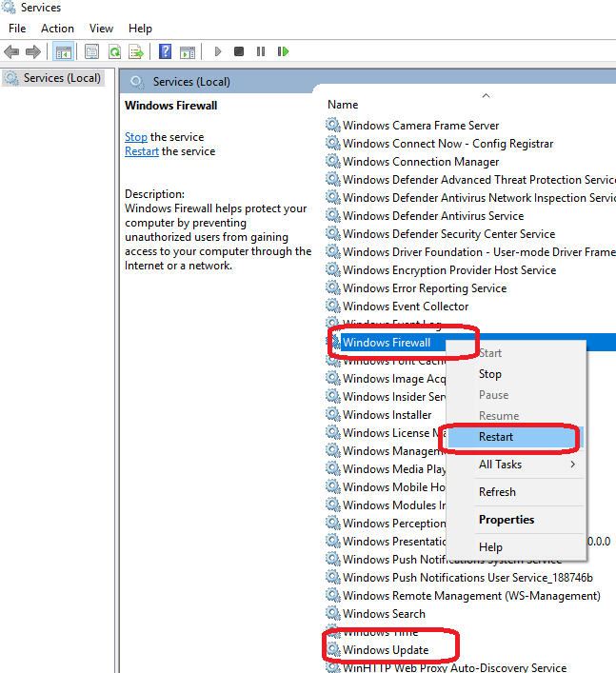Viewport: 616px width, 673px height.
Task: Click the Refresh toolbar icon
Action: point(114,52)
